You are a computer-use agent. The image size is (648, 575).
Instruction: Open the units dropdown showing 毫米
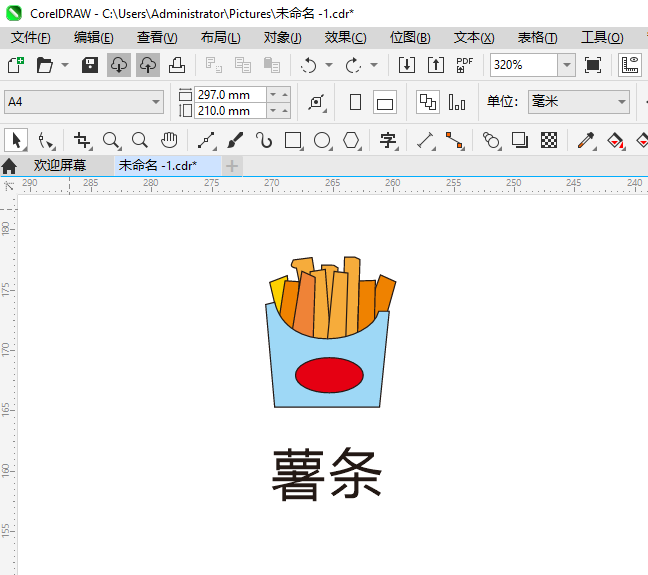(579, 102)
